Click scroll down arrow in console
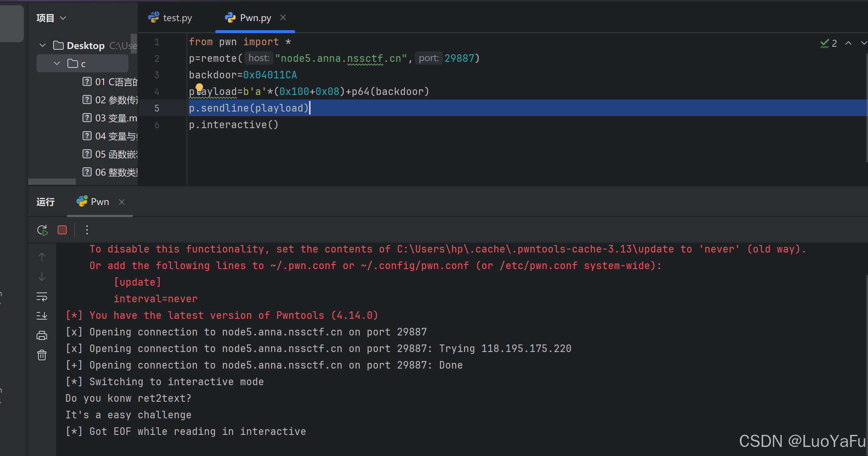This screenshot has width=868, height=456. tap(42, 277)
